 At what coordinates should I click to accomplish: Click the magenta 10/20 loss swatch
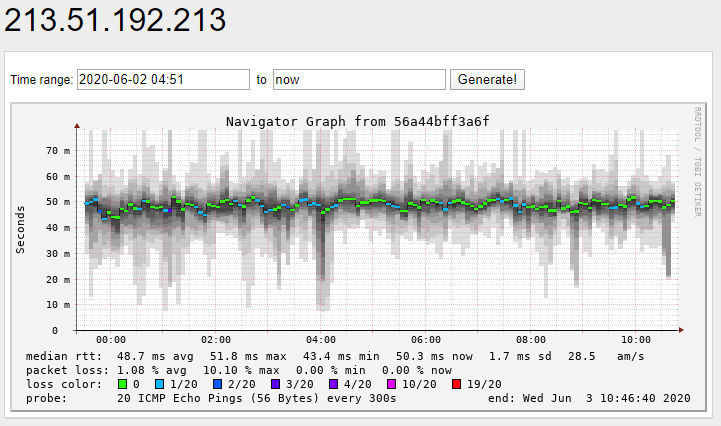(x=391, y=384)
